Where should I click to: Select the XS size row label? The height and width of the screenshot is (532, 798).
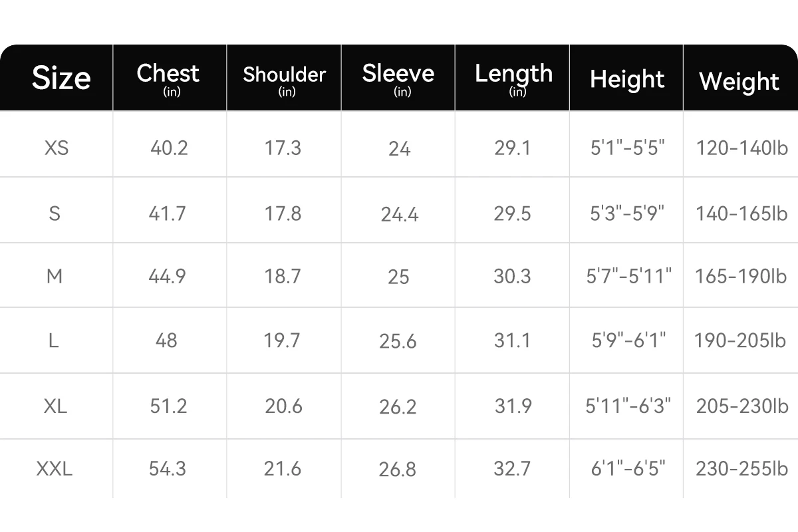[x=57, y=148]
